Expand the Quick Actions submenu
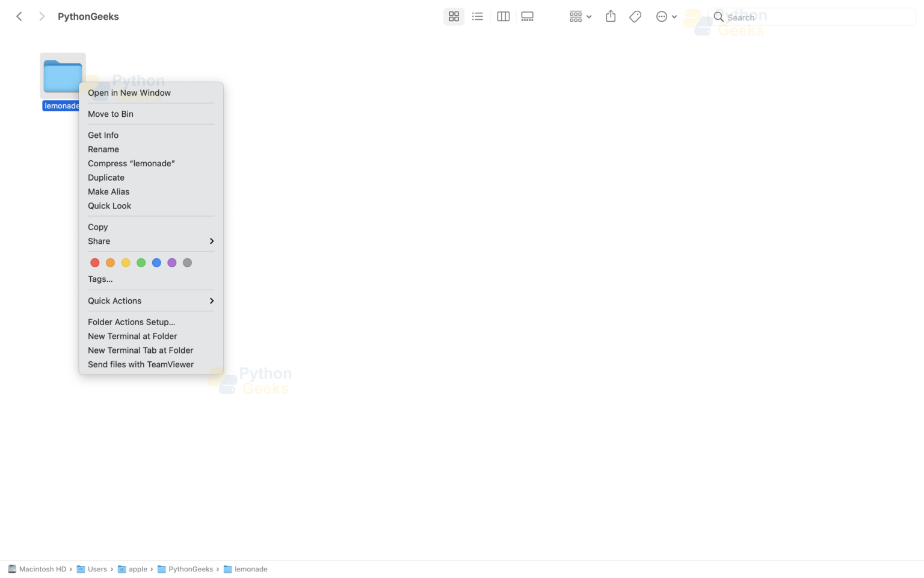The height and width of the screenshot is (578, 924). (x=150, y=301)
